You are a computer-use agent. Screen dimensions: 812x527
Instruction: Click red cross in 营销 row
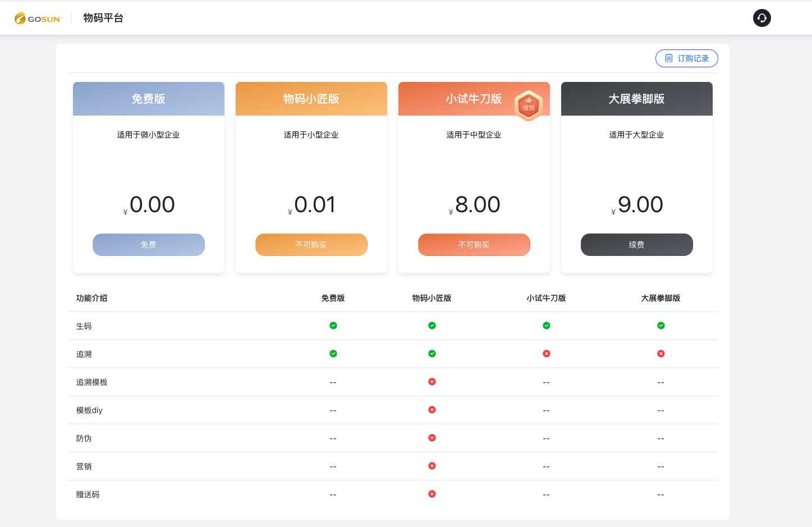pyautogui.click(x=432, y=466)
